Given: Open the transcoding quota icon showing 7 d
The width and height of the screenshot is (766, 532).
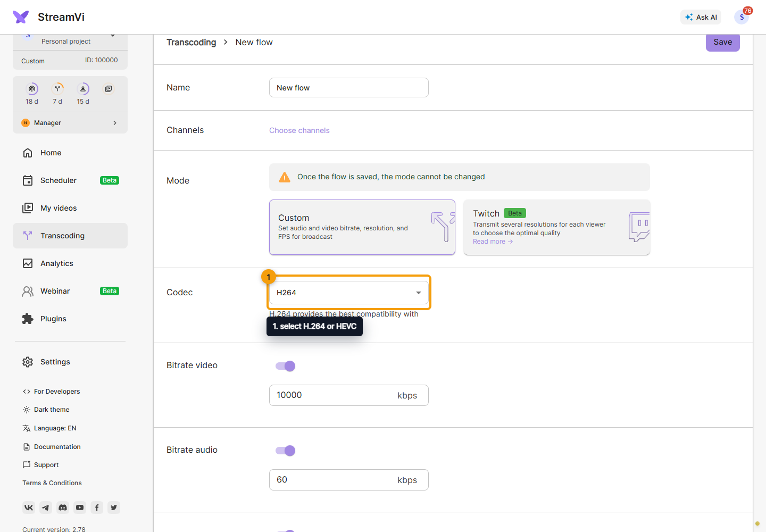Looking at the screenshot, I should pyautogui.click(x=57, y=89).
